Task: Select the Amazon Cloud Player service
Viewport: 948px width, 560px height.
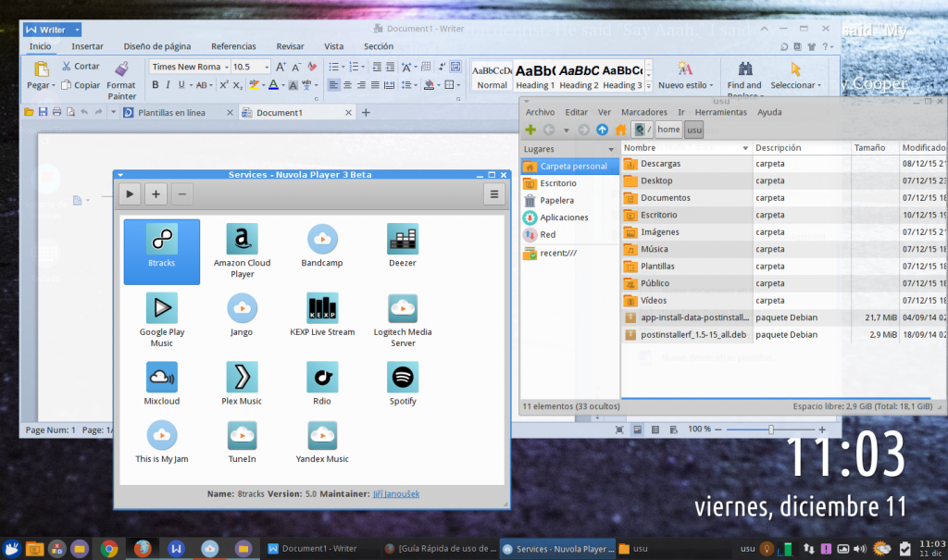Action: [242, 252]
